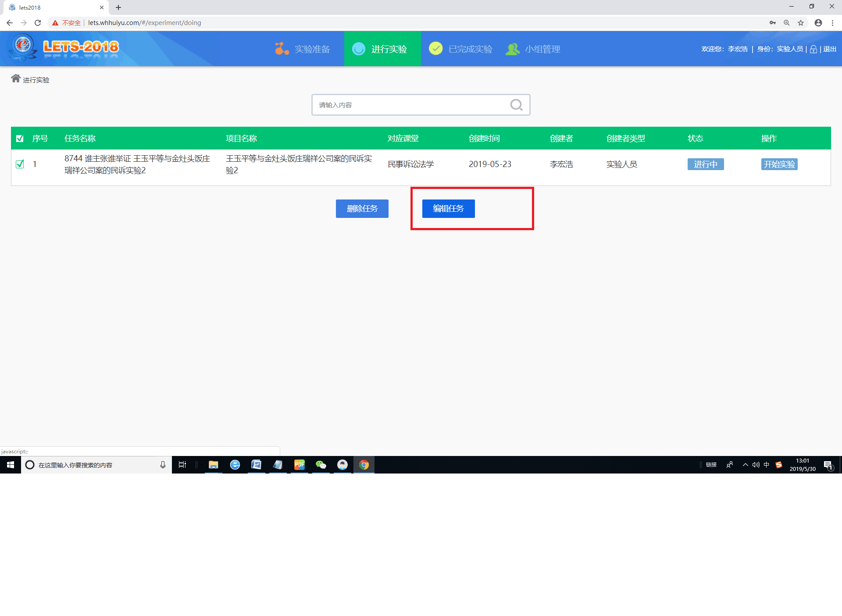Click Chrome's bookmark star icon
Screen dimensions: 842x616
click(x=801, y=23)
